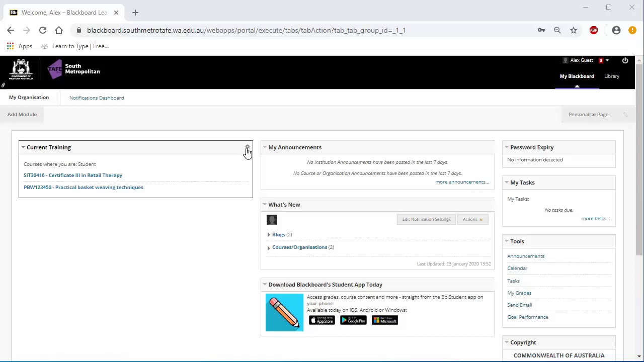Select the My Organisation tab
This screenshot has height=362, width=644.
click(x=29, y=98)
